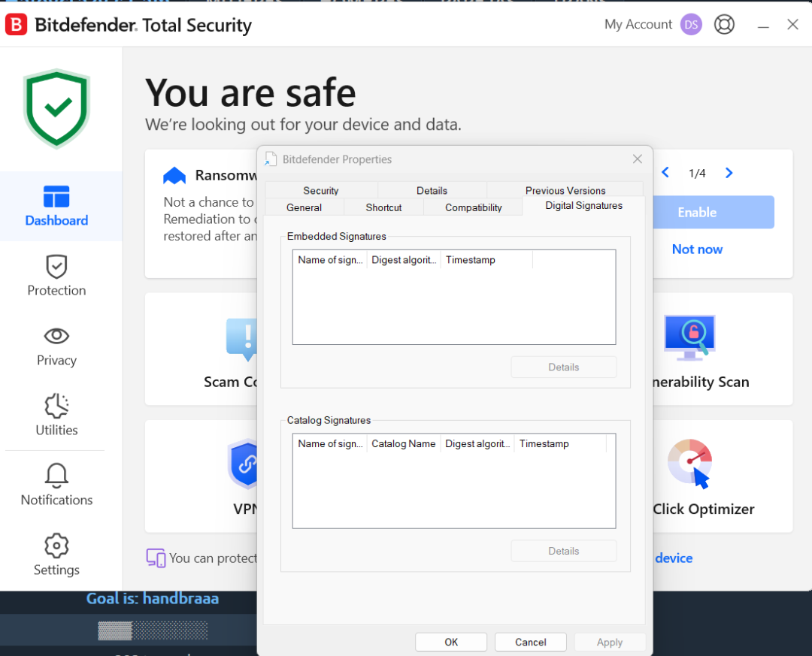Switch to the General tab

304,207
